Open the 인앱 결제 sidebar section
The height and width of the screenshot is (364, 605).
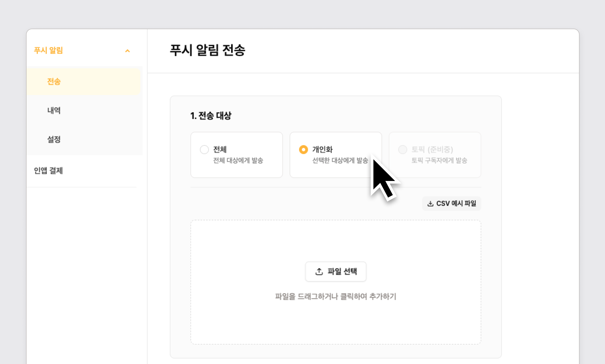tap(48, 170)
